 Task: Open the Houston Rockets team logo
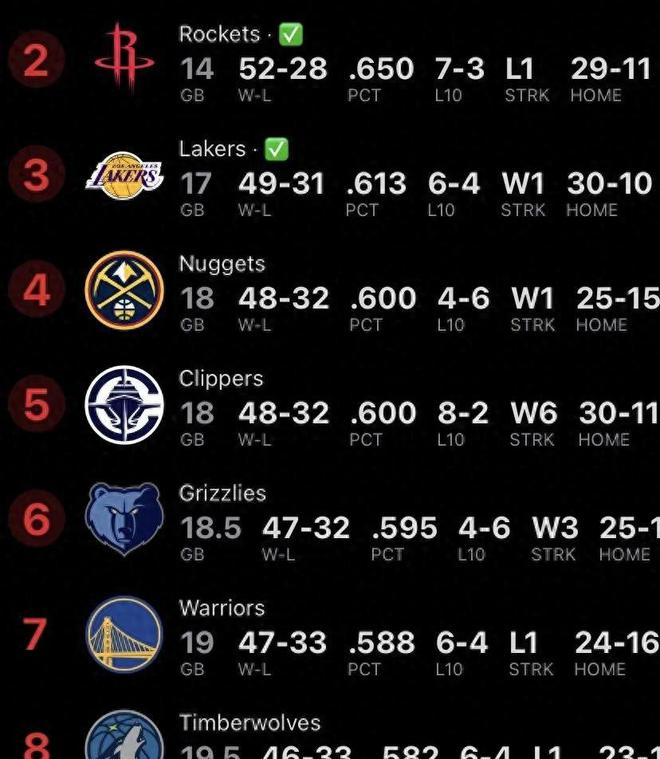(124, 57)
